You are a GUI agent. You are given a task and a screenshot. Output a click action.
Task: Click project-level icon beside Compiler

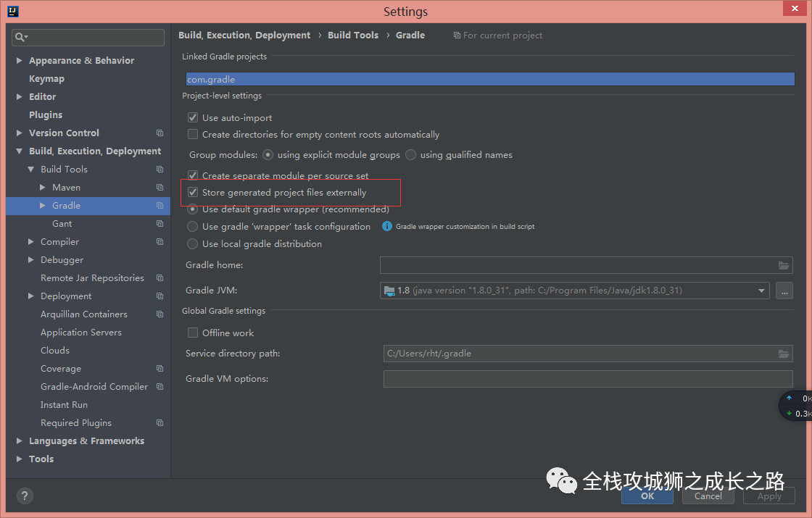[160, 242]
